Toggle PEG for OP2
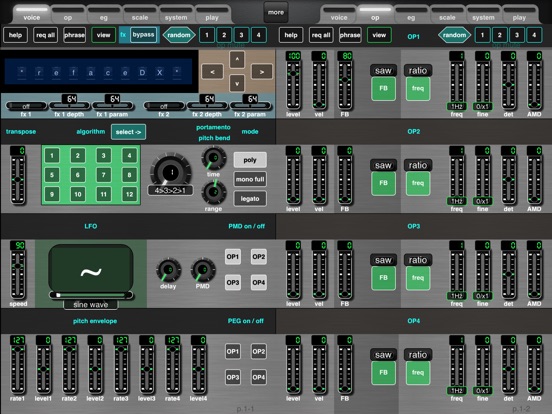The image size is (552, 414). point(259,351)
